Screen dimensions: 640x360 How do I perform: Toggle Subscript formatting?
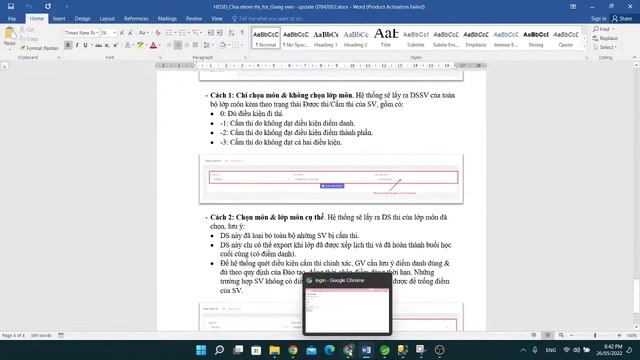coord(107,45)
